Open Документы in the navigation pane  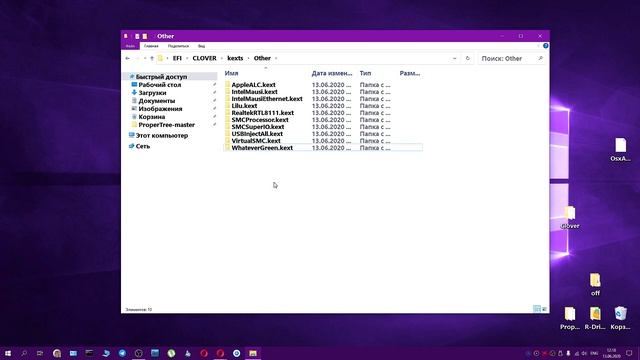tap(157, 101)
